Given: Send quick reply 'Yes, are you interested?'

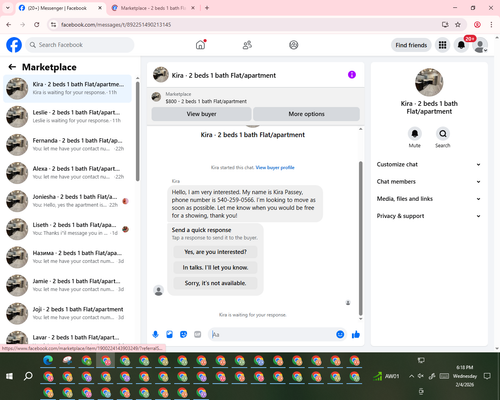Looking at the screenshot, I should tap(215, 252).
